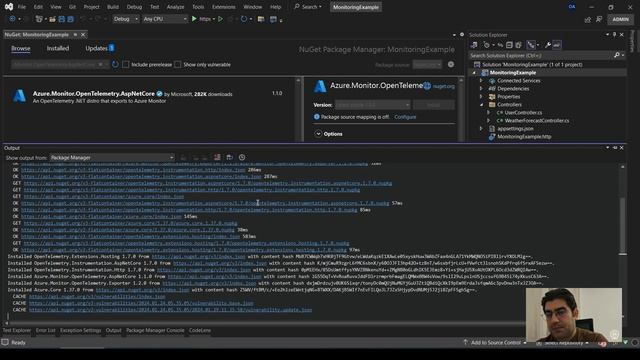The width and height of the screenshot is (640, 360).
Task: Toggle Word Wrap icon in Output toolbar
Action: 229,157
